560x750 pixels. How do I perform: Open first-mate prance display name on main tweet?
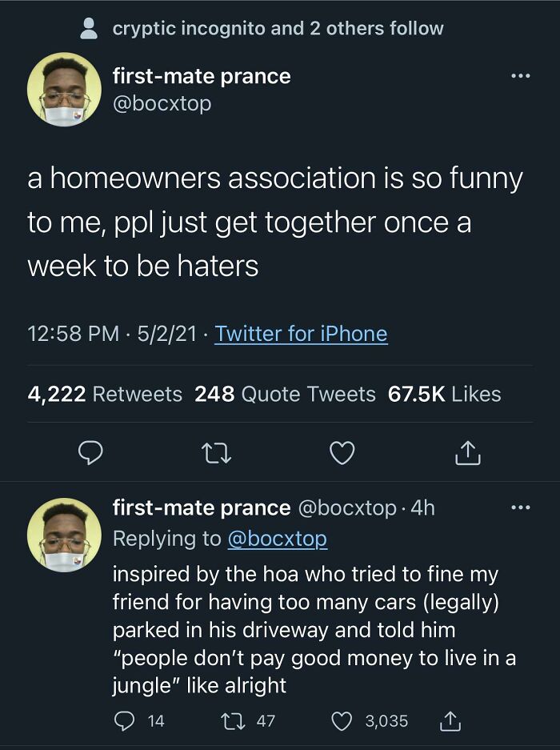[202, 77]
